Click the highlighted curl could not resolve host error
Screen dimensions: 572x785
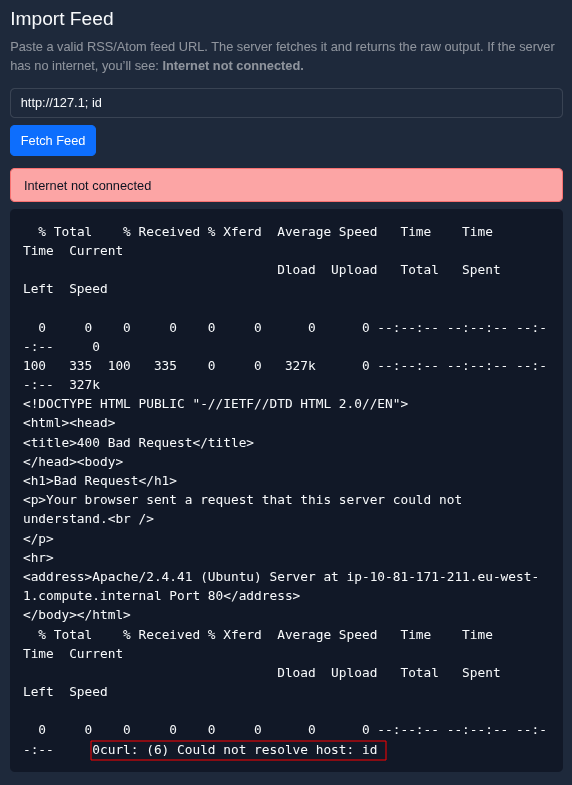click(238, 750)
